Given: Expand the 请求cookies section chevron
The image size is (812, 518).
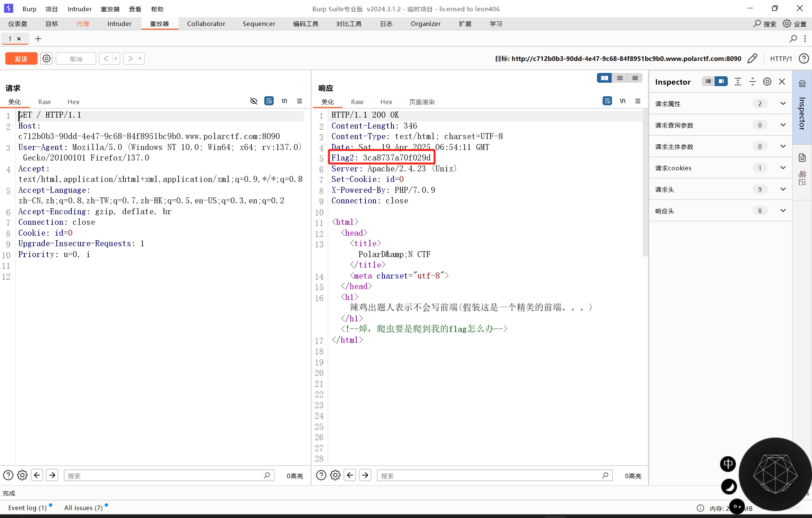Looking at the screenshot, I should coord(783,168).
